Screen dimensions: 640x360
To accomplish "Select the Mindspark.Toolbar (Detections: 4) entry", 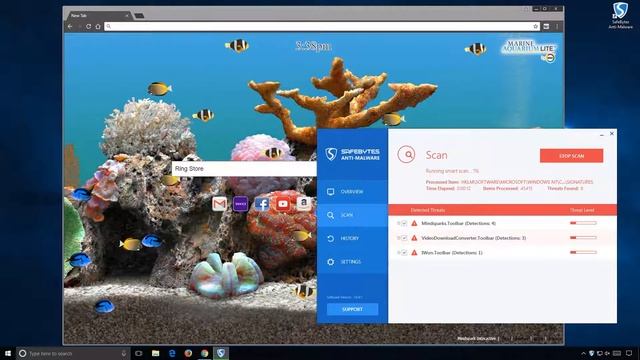I will 458,223.
